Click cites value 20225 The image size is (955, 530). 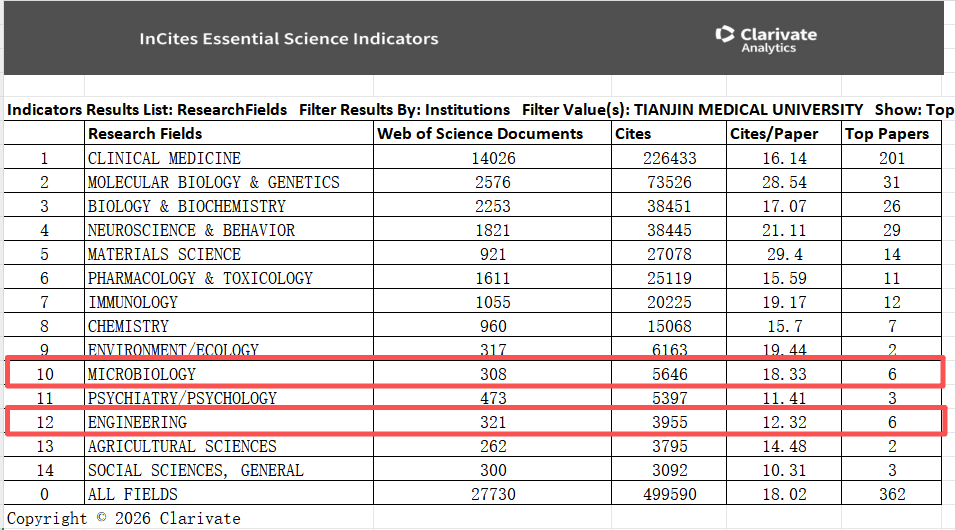pyautogui.click(x=669, y=302)
